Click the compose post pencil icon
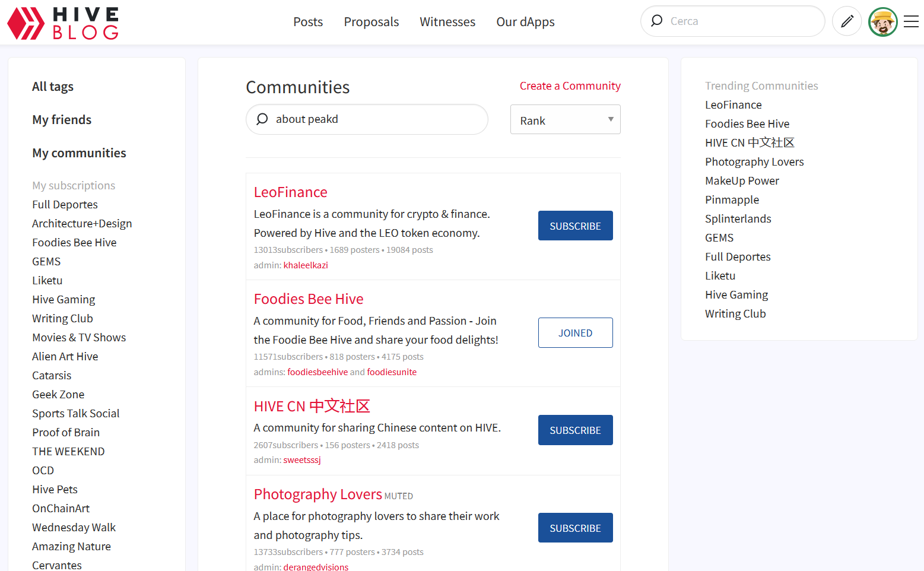 tap(847, 21)
